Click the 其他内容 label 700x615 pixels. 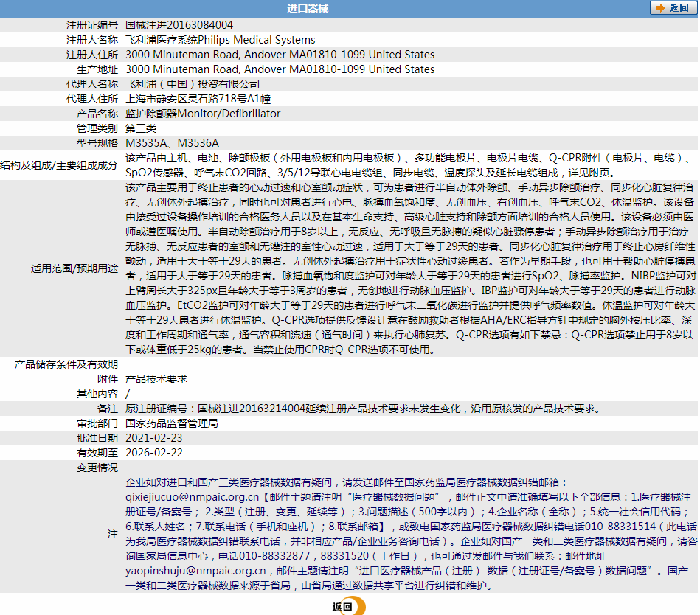tap(97, 394)
